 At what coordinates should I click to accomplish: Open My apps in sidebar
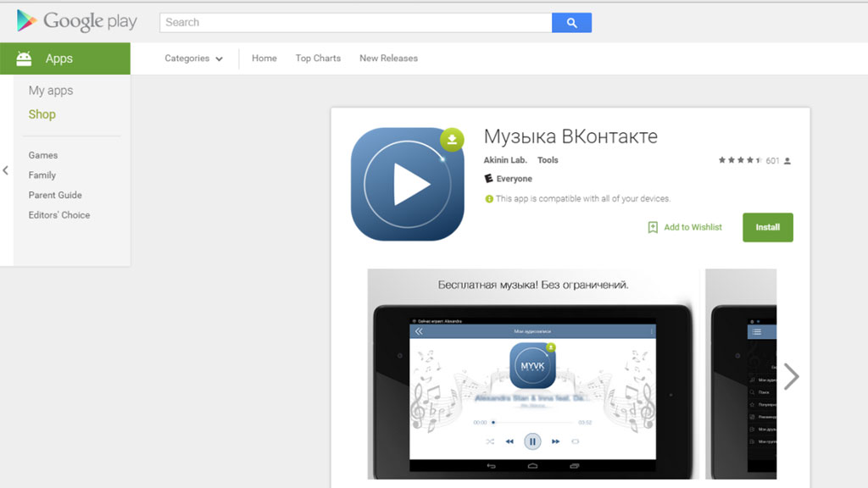51,91
